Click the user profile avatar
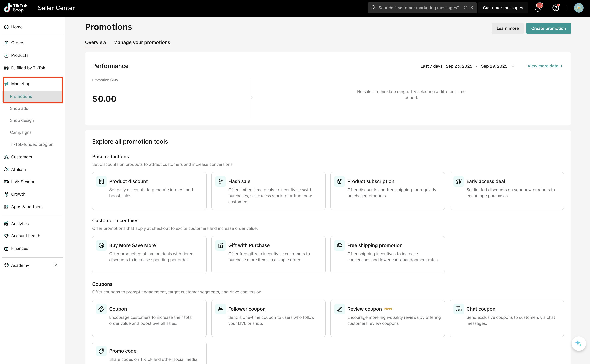The image size is (590, 364). click(578, 8)
